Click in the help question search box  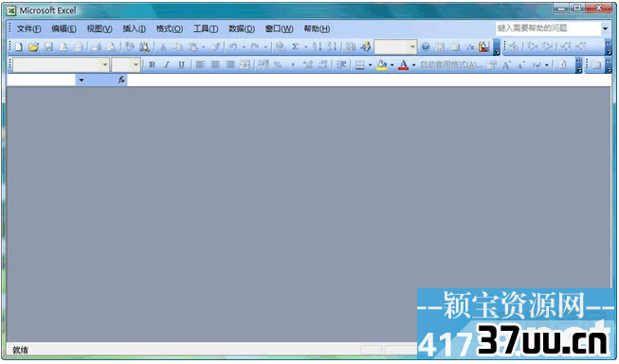[x=548, y=28]
